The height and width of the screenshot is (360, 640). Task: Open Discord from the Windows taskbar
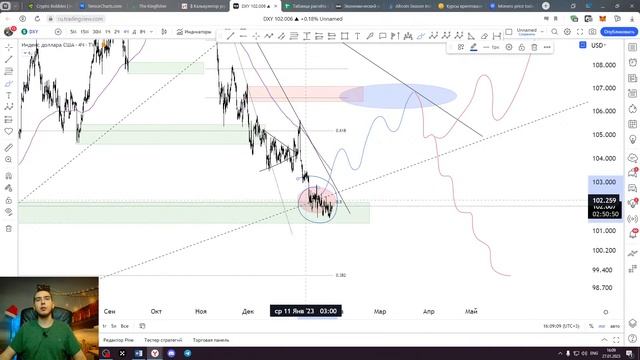171,353
